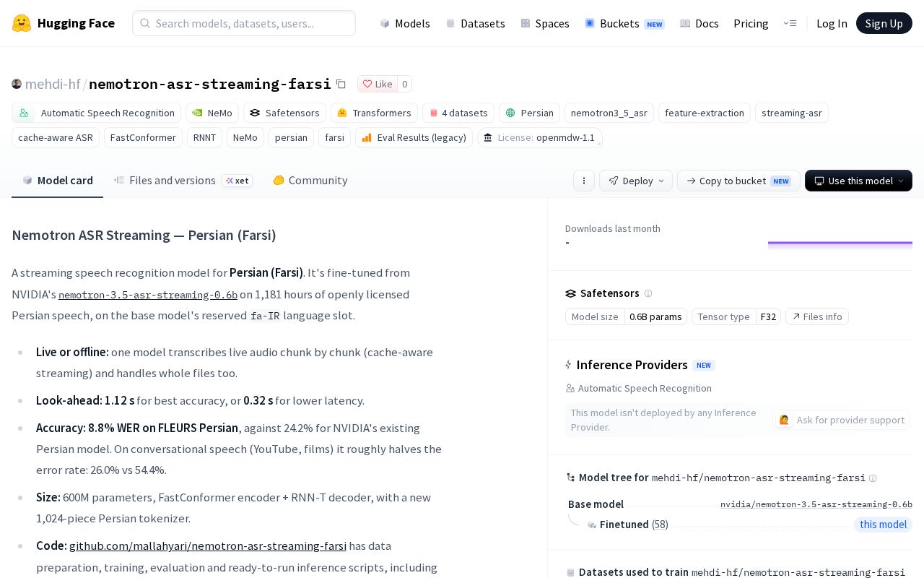Click Copy to bucket button
924x578 pixels.
click(738, 181)
